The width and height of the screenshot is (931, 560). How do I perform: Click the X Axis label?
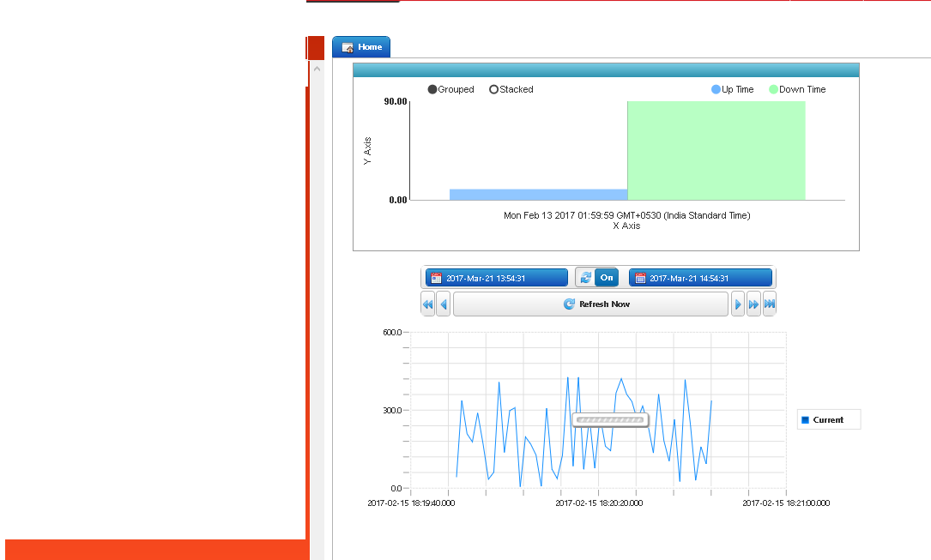tap(626, 226)
